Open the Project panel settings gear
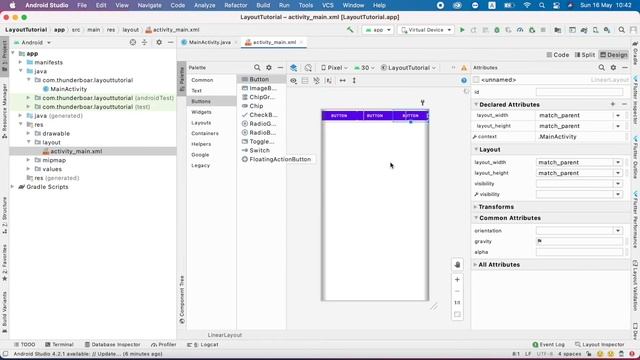This screenshot has height=360, width=640. tap(159, 42)
